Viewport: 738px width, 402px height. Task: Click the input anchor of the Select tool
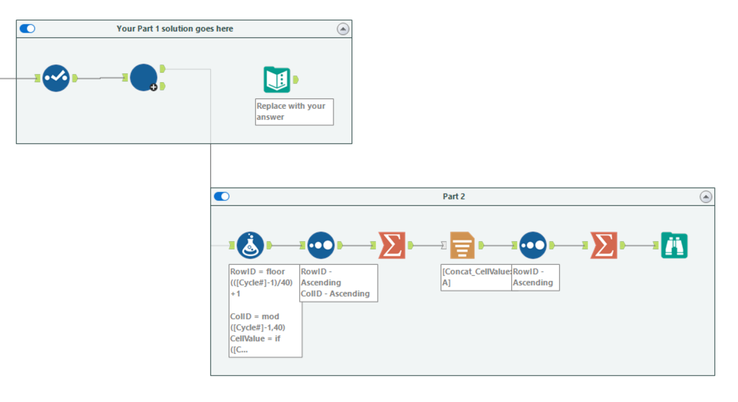coord(37,78)
